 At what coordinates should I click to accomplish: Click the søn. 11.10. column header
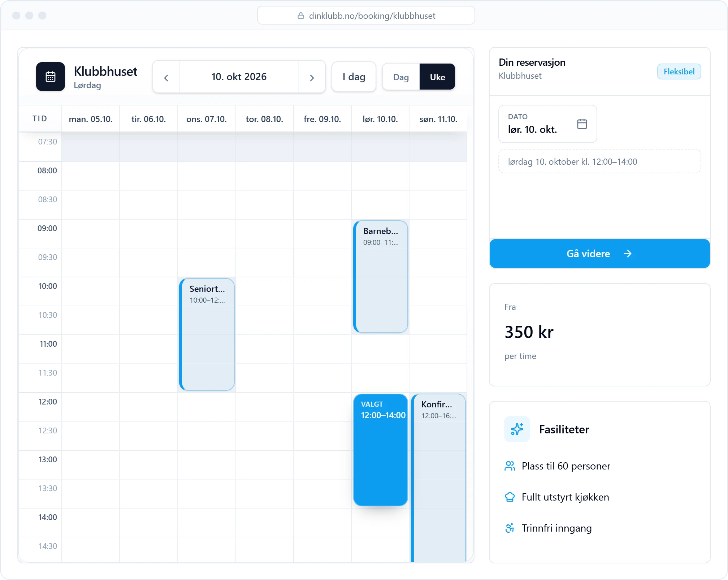(x=438, y=119)
